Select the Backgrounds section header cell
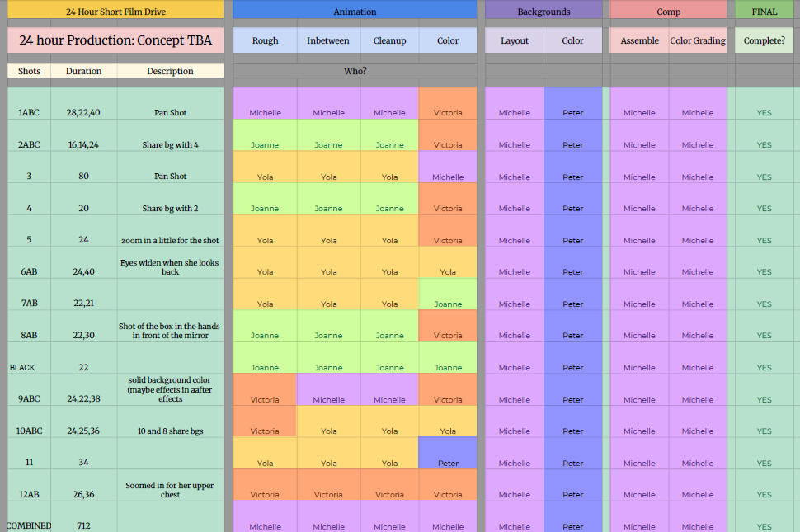 [544, 12]
